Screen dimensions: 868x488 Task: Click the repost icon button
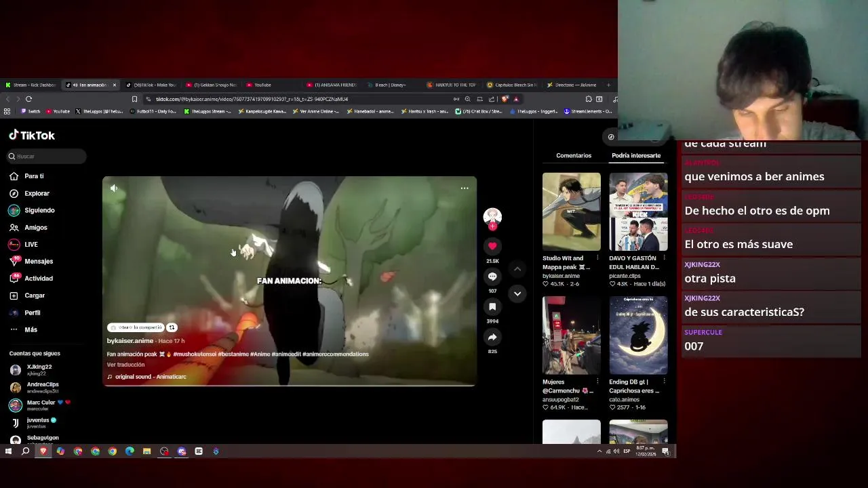pyautogui.click(x=172, y=327)
